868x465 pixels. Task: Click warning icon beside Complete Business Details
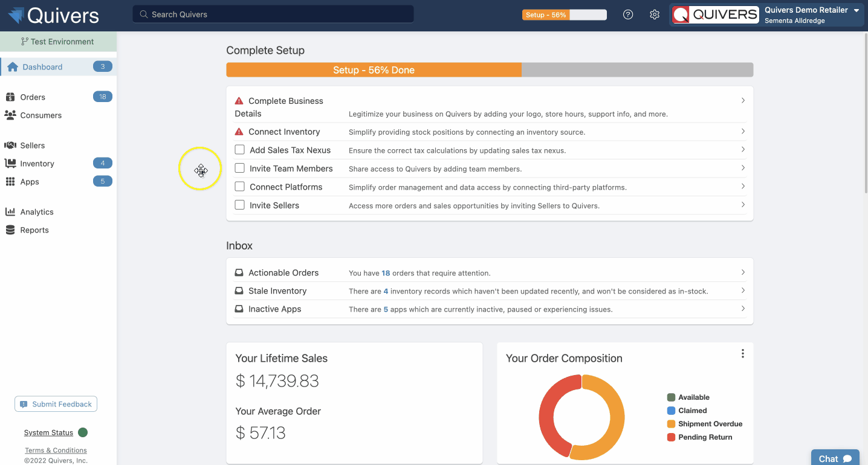[239, 101]
